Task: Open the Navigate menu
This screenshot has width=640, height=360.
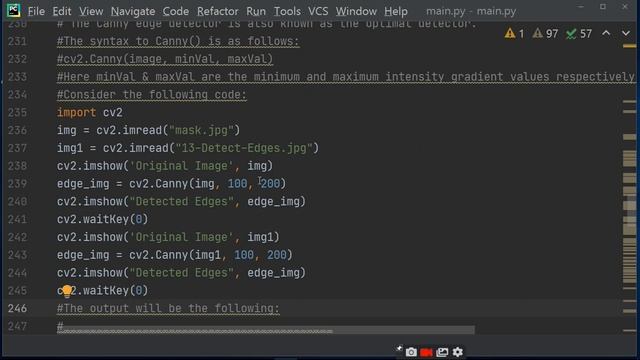Action: click(133, 11)
